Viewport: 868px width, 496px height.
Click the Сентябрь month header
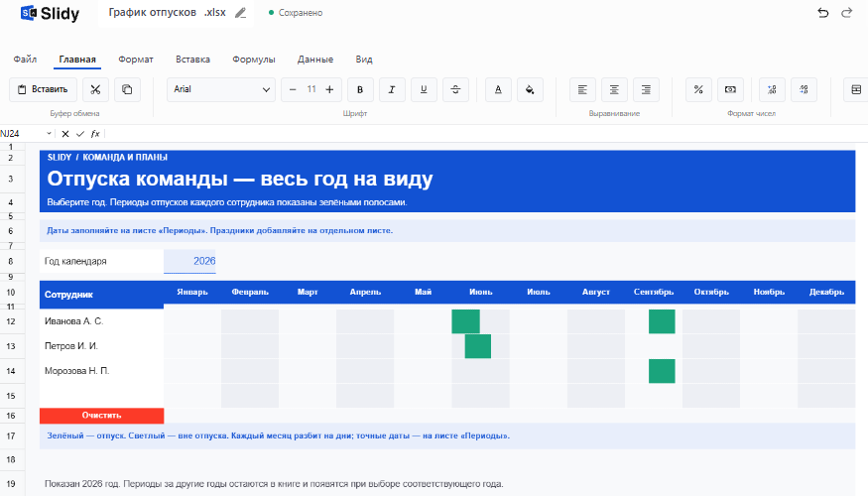[x=654, y=292]
